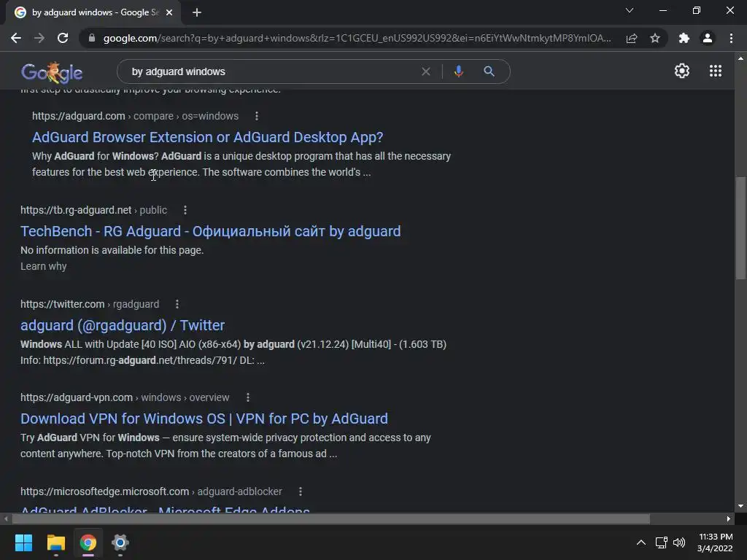This screenshot has width=747, height=560.
Task: Open a new tab with the plus button
Action: pyautogui.click(x=197, y=12)
